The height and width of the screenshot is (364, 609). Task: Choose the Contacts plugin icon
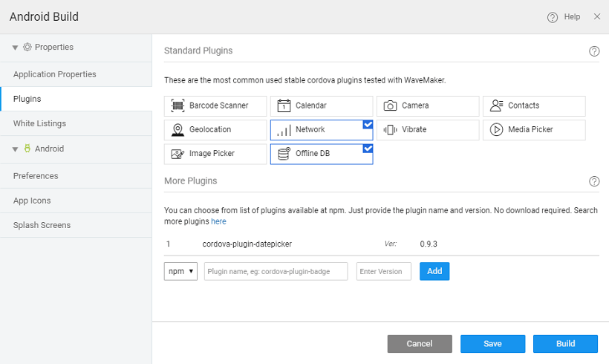(x=496, y=105)
